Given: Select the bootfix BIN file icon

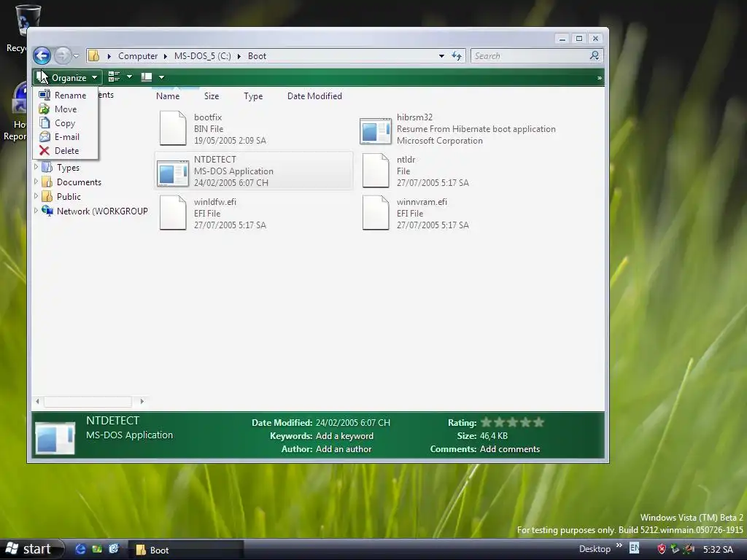Looking at the screenshot, I should point(173,128).
